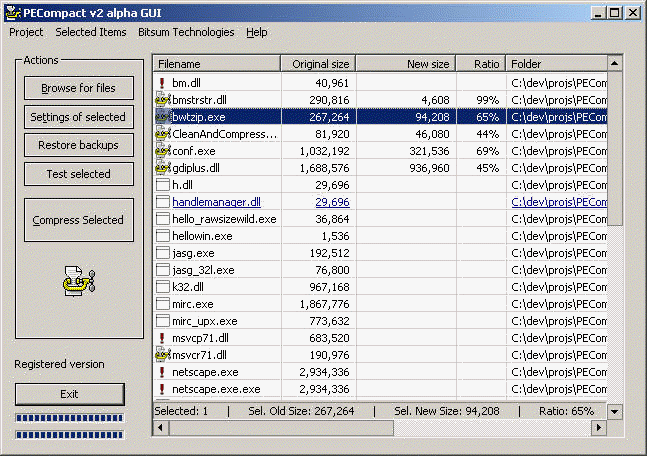Open the Project menu
Screen dimensions: 647x456
pos(26,32)
